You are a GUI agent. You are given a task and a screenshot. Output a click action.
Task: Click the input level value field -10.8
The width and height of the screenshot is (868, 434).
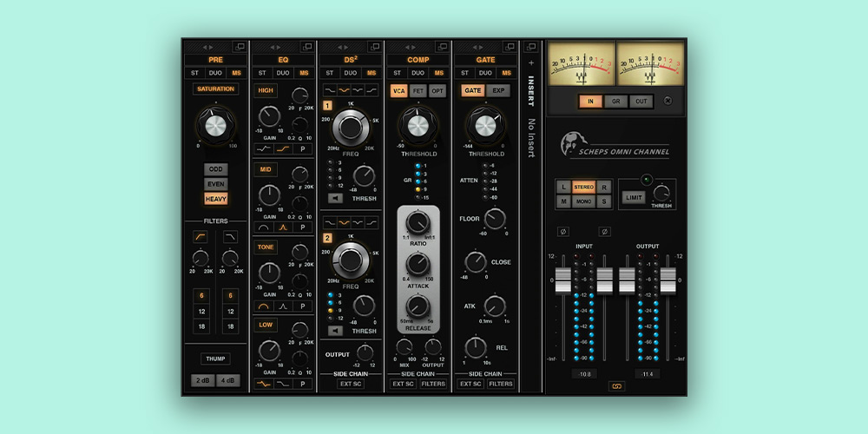tap(584, 374)
